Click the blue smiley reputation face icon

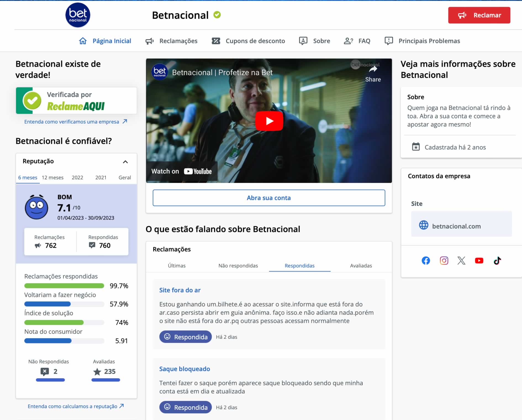pos(36,207)
